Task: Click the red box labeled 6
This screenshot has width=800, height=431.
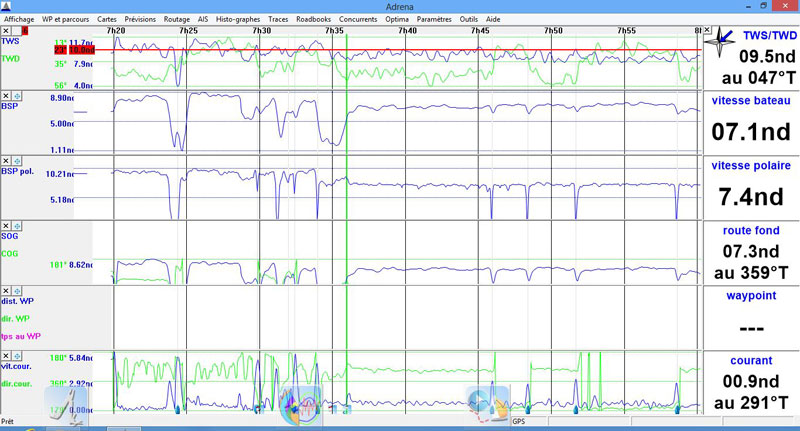Action: 25,31
